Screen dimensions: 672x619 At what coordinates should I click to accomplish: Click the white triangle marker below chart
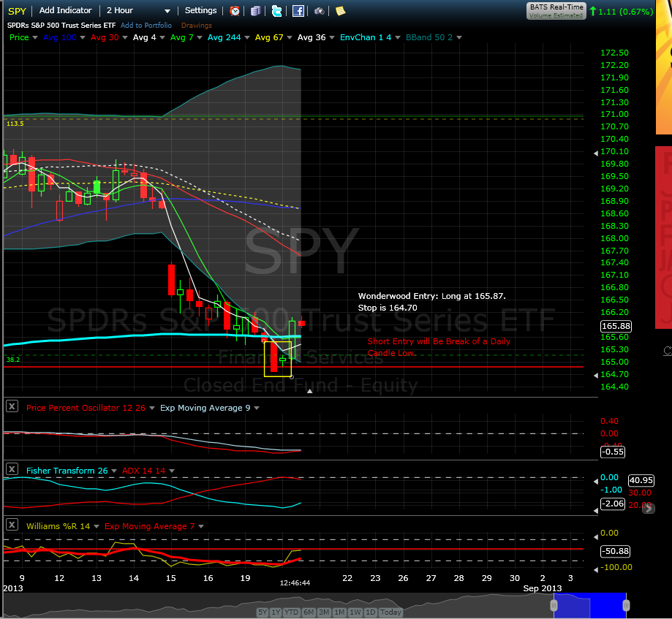(x=310, y=391)
